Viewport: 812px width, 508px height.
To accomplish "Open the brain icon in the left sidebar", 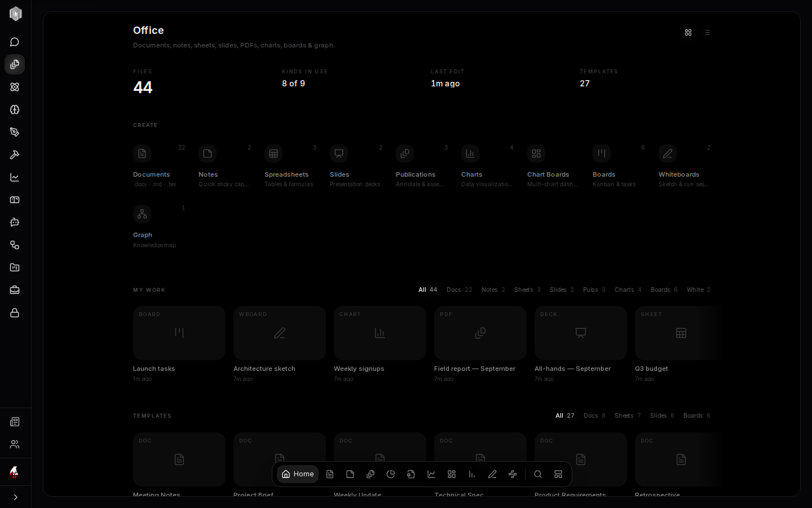I will click(15, 110).
